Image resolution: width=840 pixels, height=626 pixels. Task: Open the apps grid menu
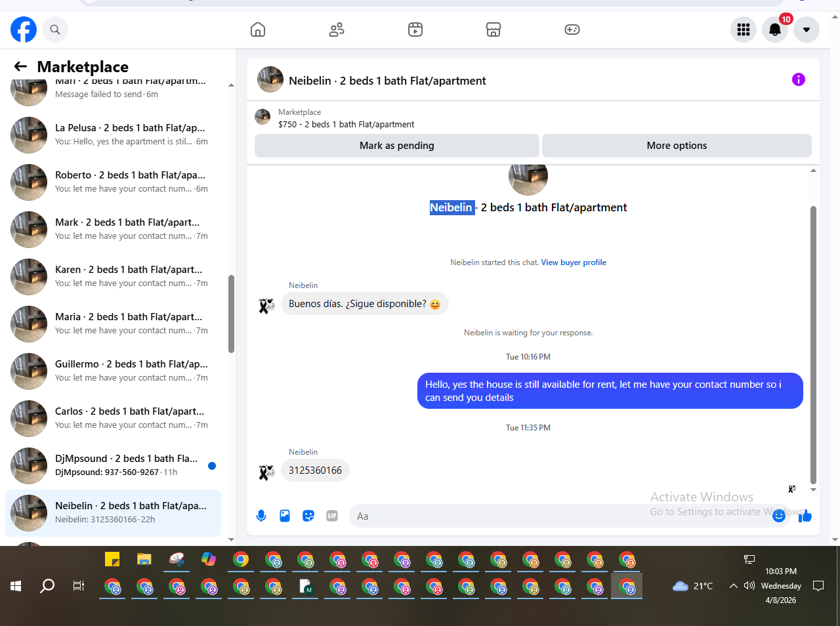[x=744, y=30]
